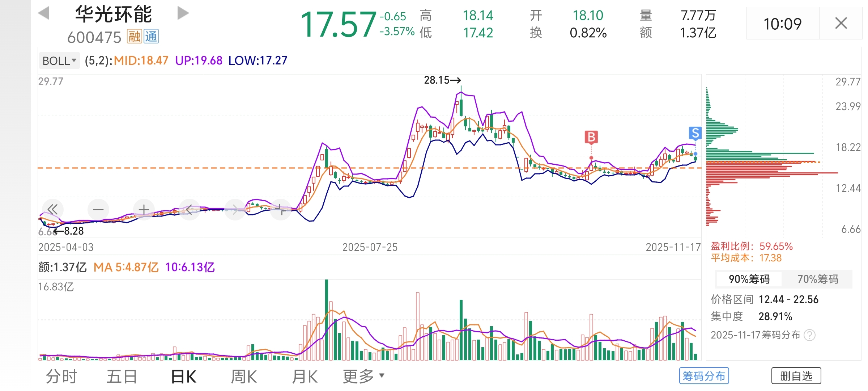Click the blue S sell marker
The width and height of the screenshot is (868, 391).
point(695,133)
